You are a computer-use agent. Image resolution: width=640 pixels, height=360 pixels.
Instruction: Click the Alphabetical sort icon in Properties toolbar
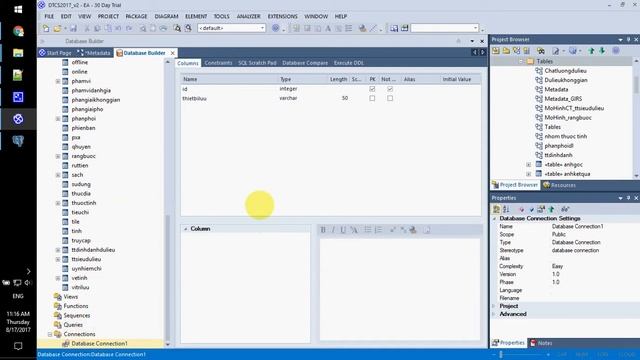(506, 209)
